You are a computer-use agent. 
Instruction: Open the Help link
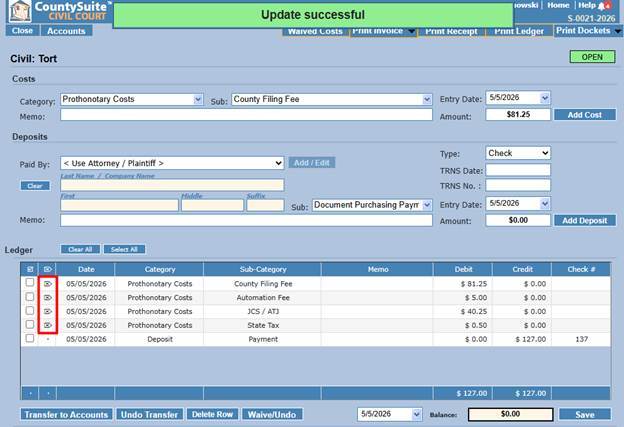coord(587,6)
